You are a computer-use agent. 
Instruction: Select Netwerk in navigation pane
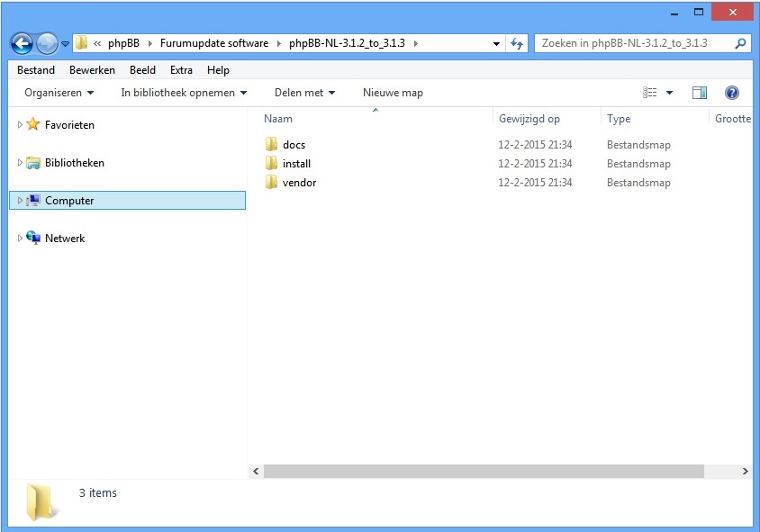pos(65,239)
